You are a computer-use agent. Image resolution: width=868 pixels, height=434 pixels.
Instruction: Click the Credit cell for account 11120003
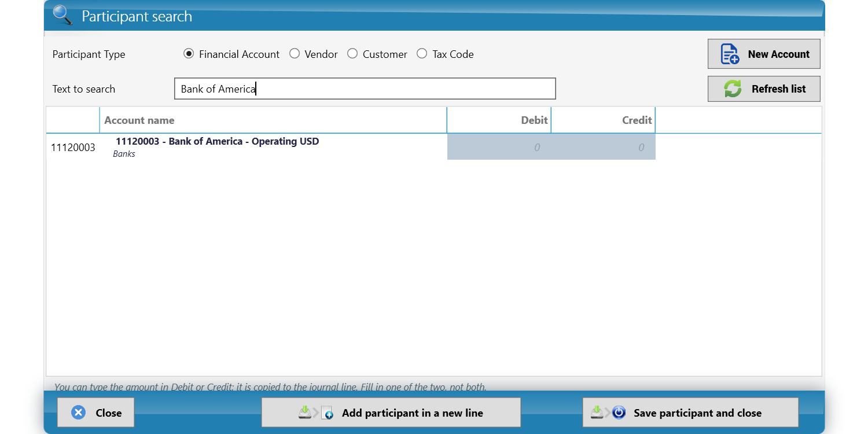point(604,147)
